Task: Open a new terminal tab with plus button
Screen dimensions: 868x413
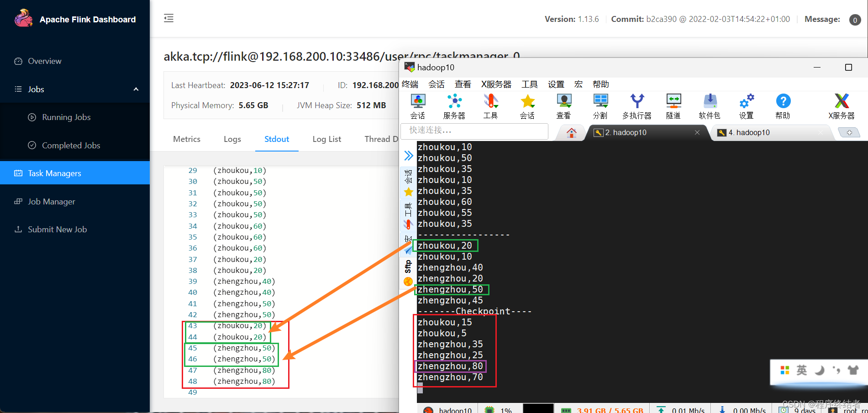Action: coord(849,132)
